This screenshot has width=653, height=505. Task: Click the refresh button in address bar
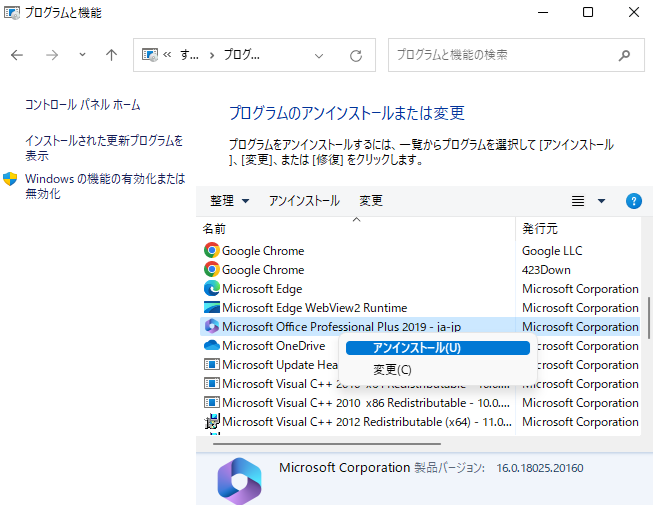356,55
